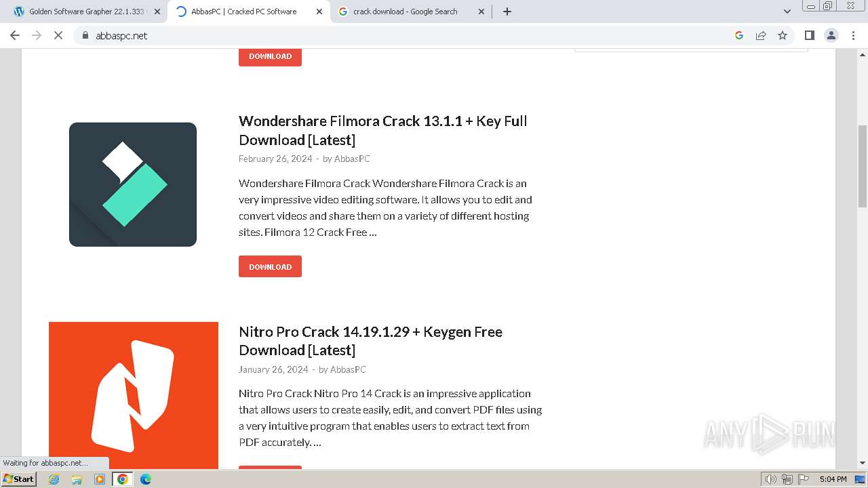Open the tab search dropdown
This screenshot has width=868, height=488.
(787, 12)
